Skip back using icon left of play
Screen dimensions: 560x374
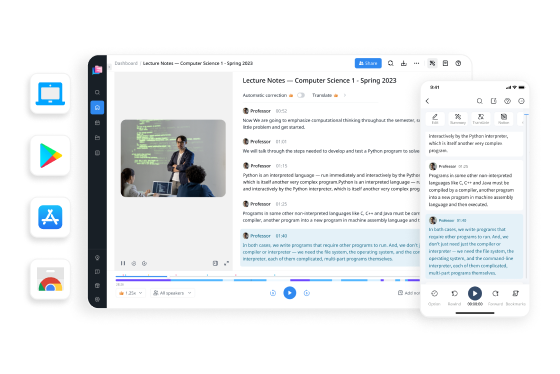point(273,293)
